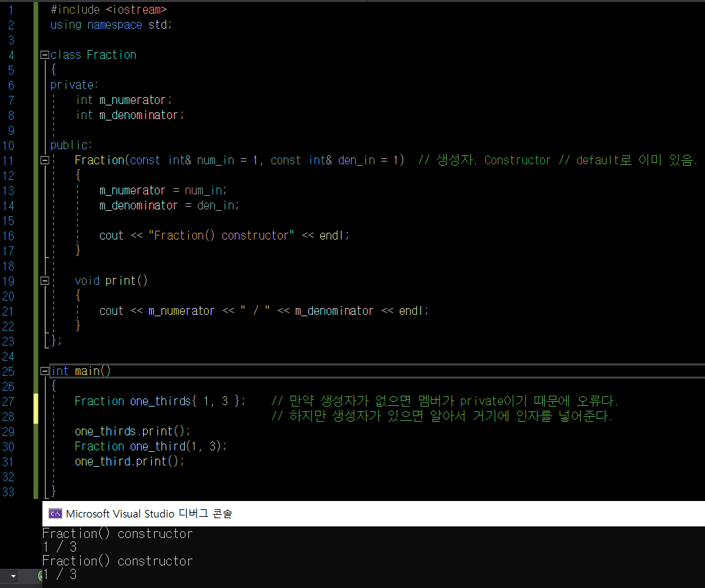Click the 'm_denominator = den_in;' assignment
Image resolution: width=705 pixels, height=588 pixels.
click(x=169, y=205)
